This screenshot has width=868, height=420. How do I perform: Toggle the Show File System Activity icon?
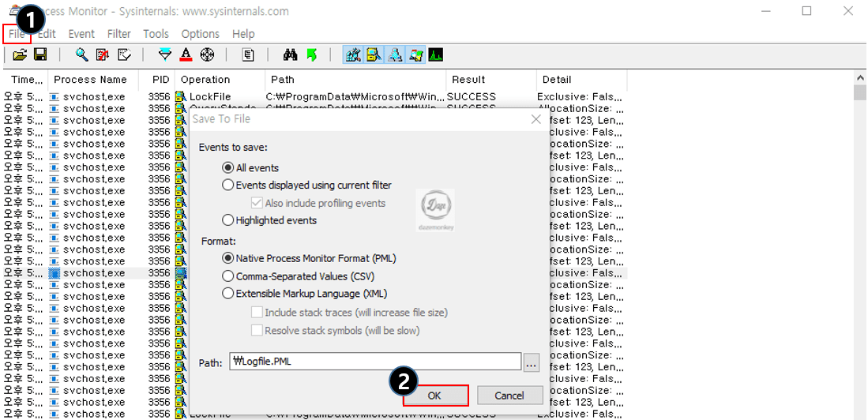[x=374, y=54]
